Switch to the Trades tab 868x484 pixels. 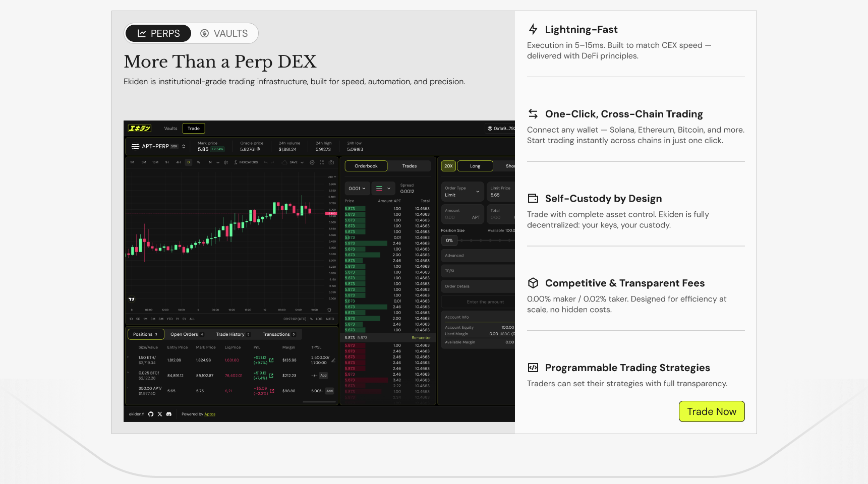409,166
